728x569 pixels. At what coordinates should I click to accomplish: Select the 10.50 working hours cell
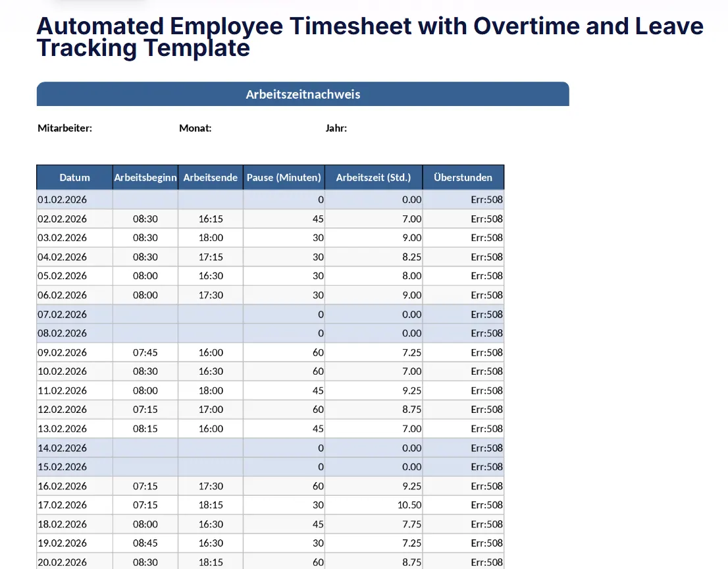(374, 505)
